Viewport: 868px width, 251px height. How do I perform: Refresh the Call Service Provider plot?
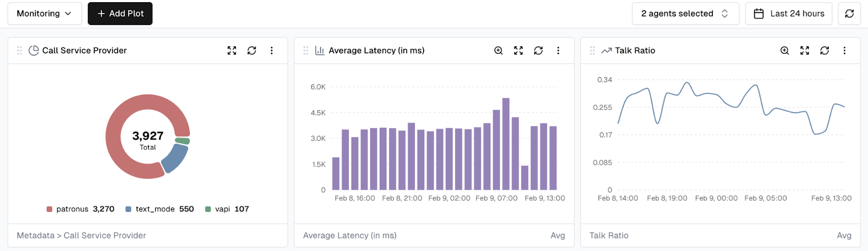252,51
